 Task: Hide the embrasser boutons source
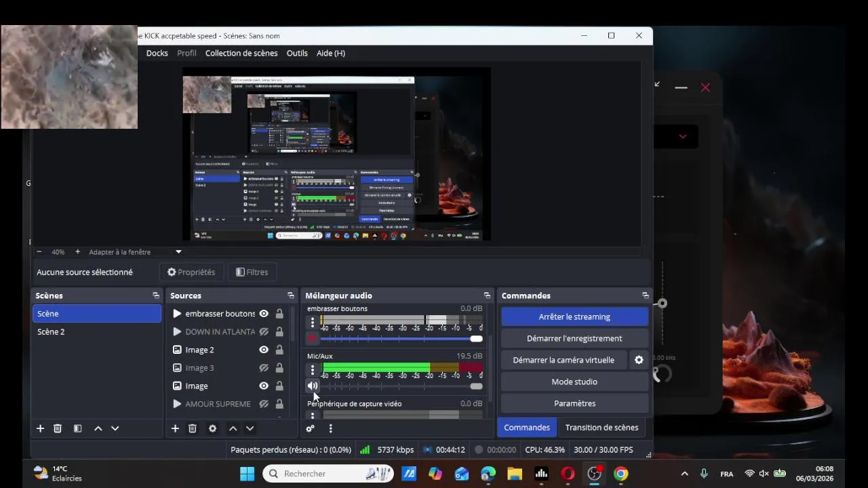click(264, 314)
